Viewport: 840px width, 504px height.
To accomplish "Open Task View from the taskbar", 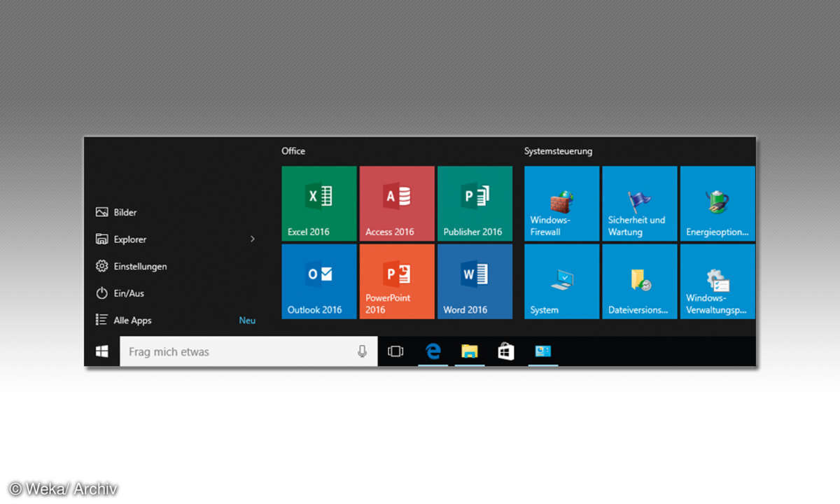I will tap(395, 351).
